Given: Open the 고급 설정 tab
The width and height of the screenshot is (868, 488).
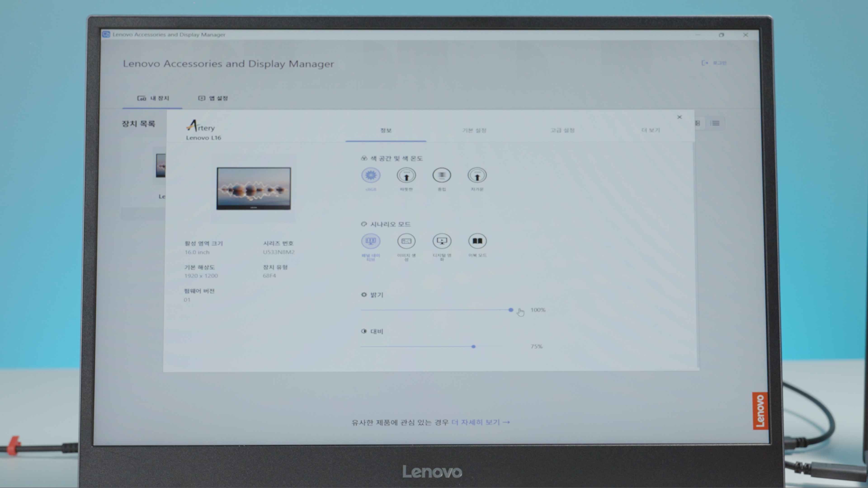Looking at the screenshot, I should (562, 130).
